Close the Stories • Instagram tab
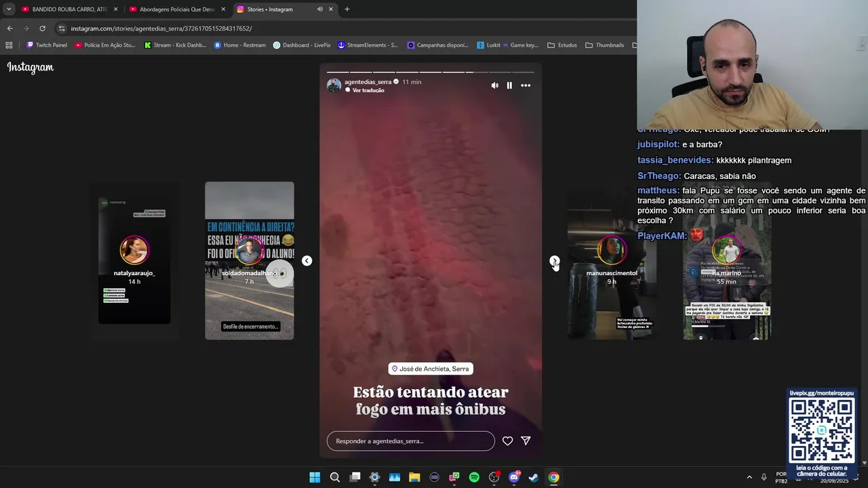 (331, 9)
